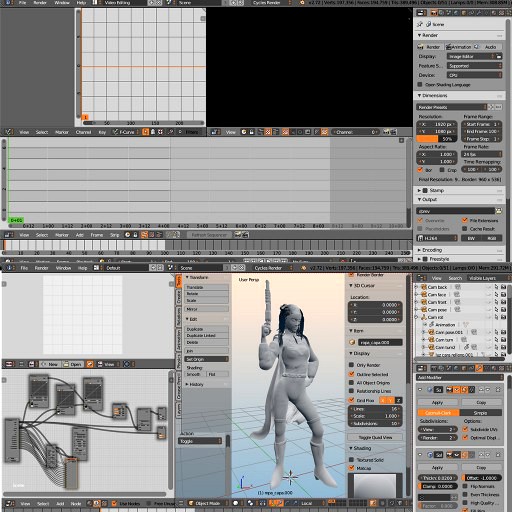The height and width of the screenshot is (512, 512).
Task: Toggle Open Shading Language checkbox
Action: click(x=420, y=85)
